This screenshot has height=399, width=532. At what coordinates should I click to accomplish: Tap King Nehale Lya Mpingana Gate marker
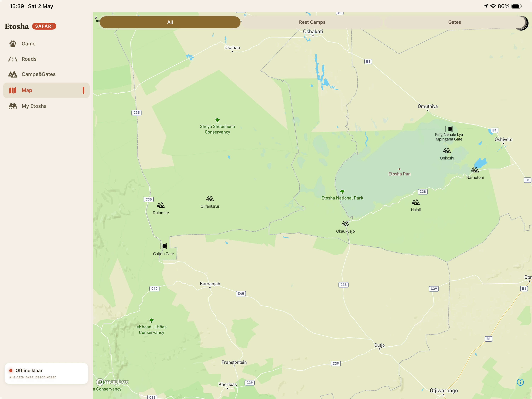coord(449,129)
